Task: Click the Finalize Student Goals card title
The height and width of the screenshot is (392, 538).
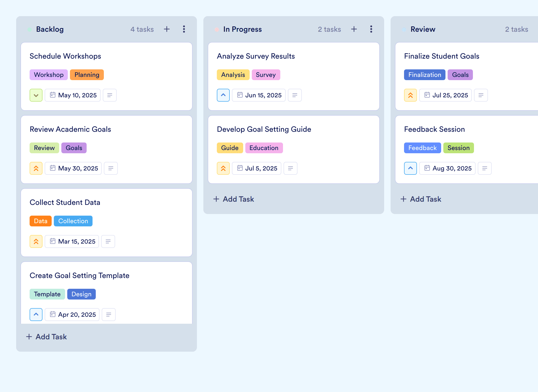Action: [x=442, y=56]
